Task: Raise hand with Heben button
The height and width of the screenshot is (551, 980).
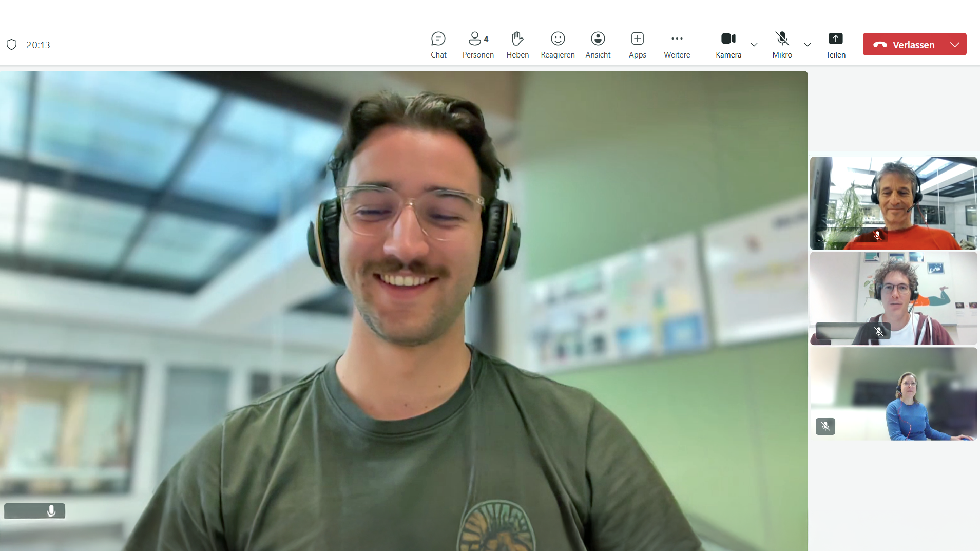Action: click(x=517, y=45)
